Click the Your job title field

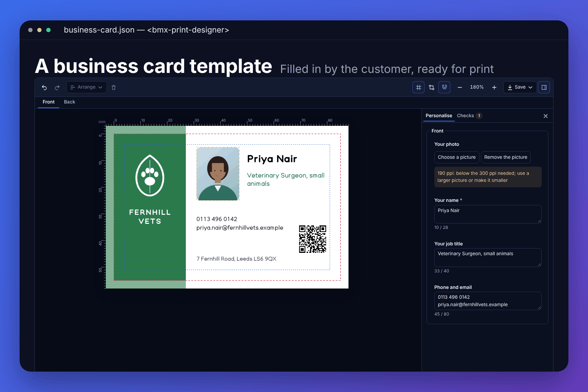pyautogui.click(x=488, y=258)
